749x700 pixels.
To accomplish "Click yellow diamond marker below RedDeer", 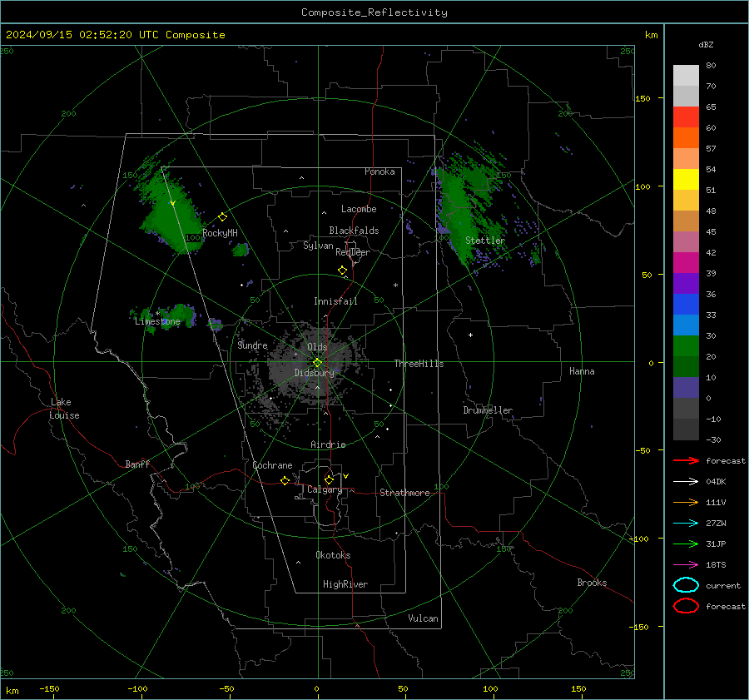I will (342, 271).
